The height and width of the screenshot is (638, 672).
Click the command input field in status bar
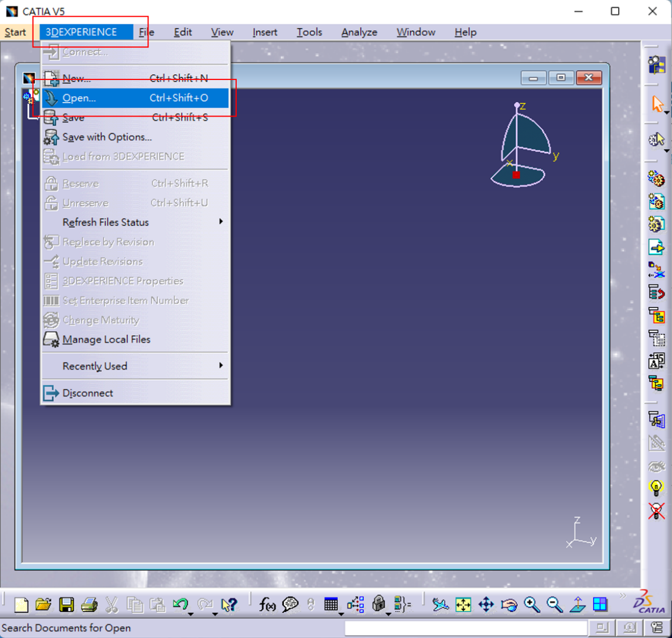[466, 628]
